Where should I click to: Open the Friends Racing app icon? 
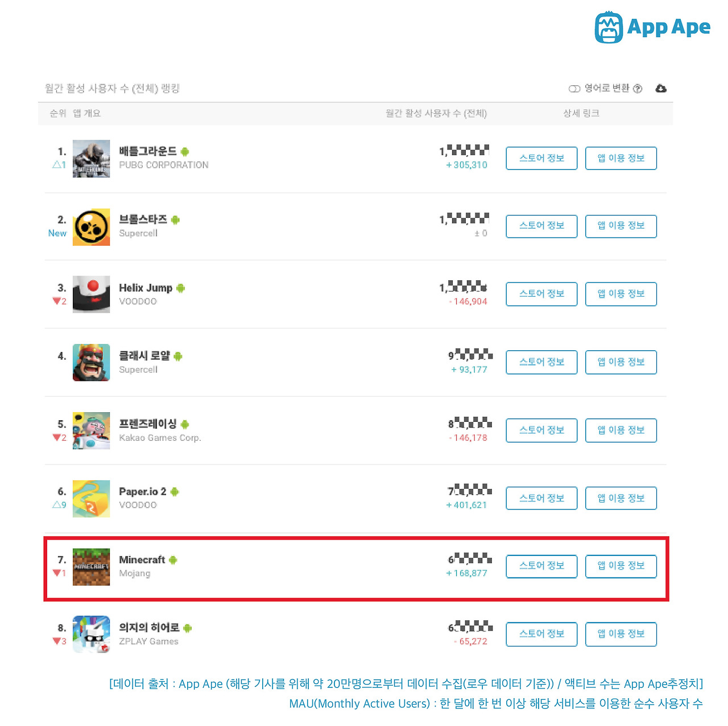pos(91,431)
